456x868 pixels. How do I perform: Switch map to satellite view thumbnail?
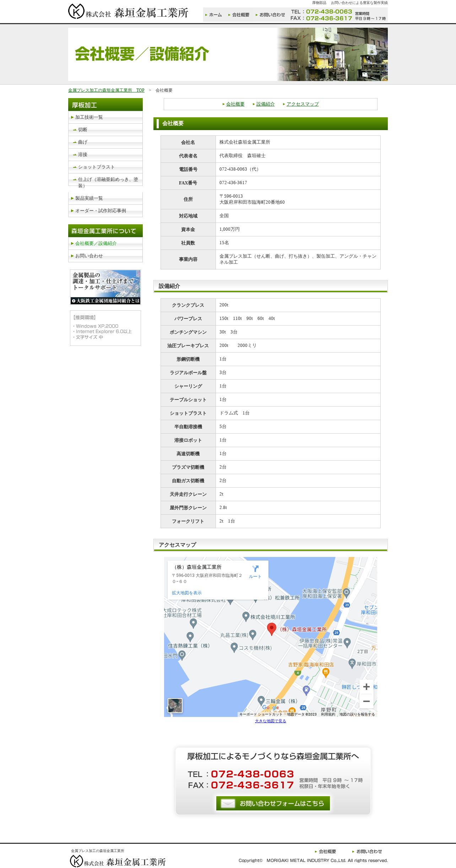coord(175,706)
